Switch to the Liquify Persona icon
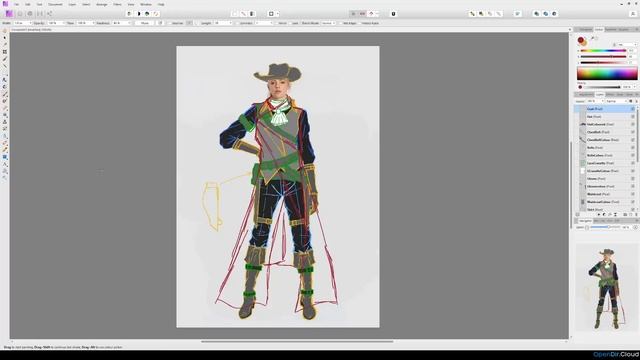The width and height of the screenshot is (640, 360). (x=20, y=14)
